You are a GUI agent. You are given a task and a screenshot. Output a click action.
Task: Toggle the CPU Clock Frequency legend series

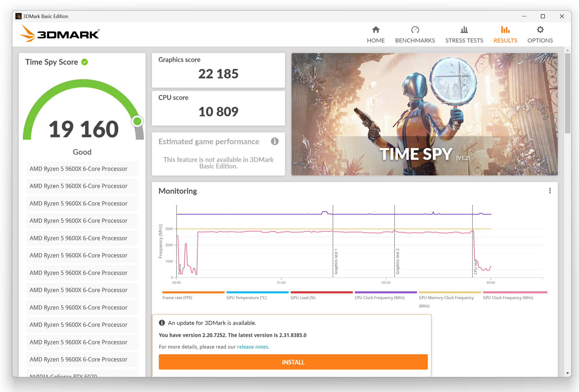379,297
